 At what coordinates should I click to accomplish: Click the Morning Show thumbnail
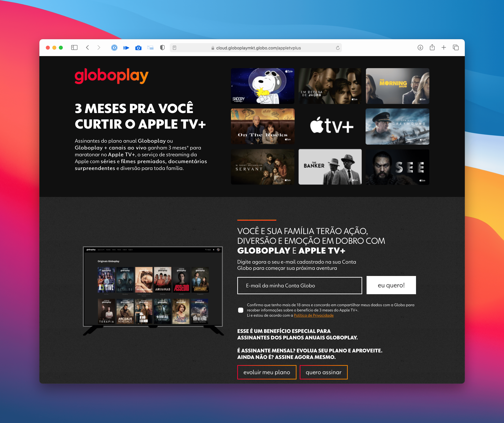click(398, 86)
